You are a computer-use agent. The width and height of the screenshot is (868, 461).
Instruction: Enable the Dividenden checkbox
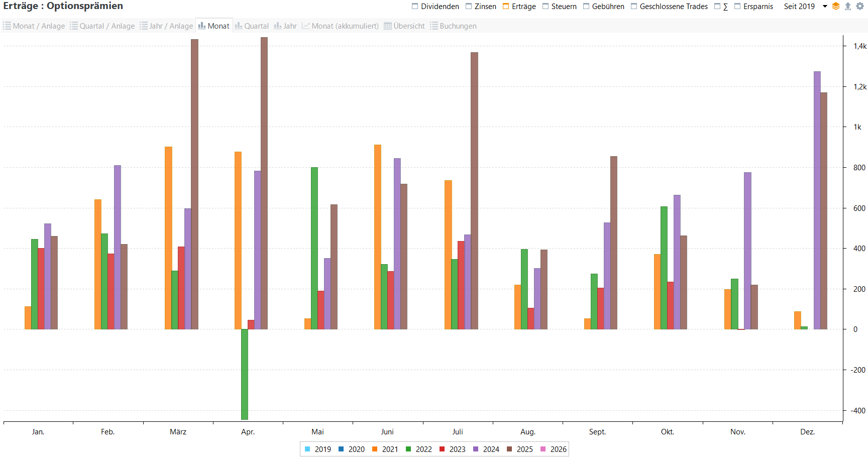pos(415,7)
